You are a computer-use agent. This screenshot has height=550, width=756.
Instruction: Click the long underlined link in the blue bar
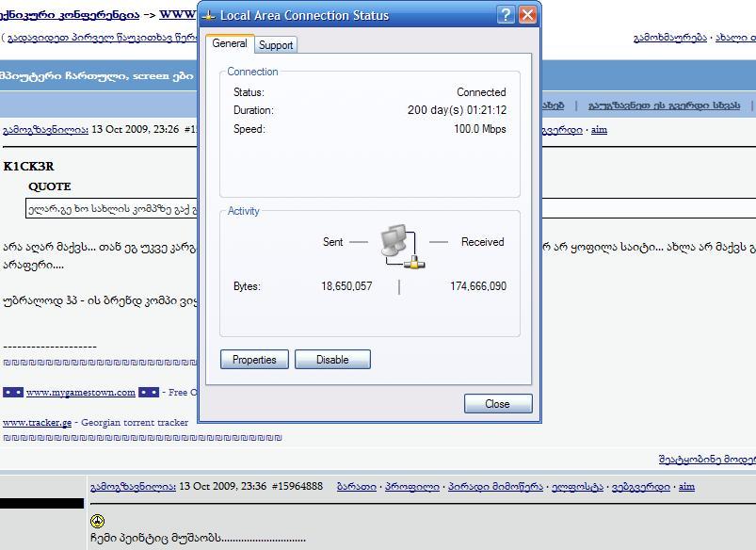(664, 105)
